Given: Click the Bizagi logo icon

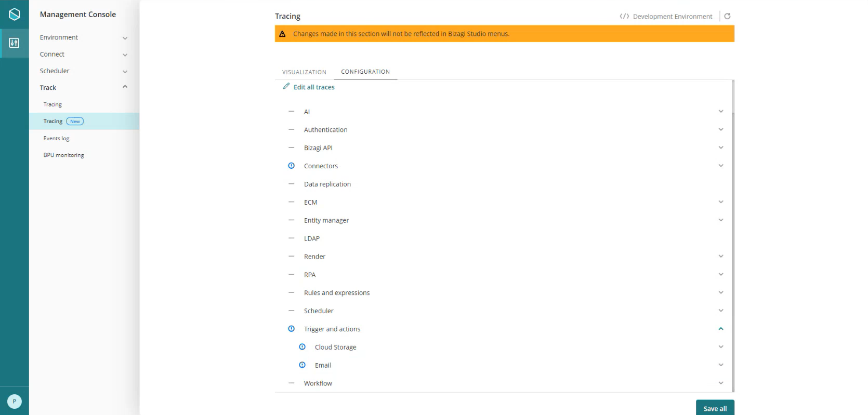Looking at the screenshot, I should click(15, 14).
